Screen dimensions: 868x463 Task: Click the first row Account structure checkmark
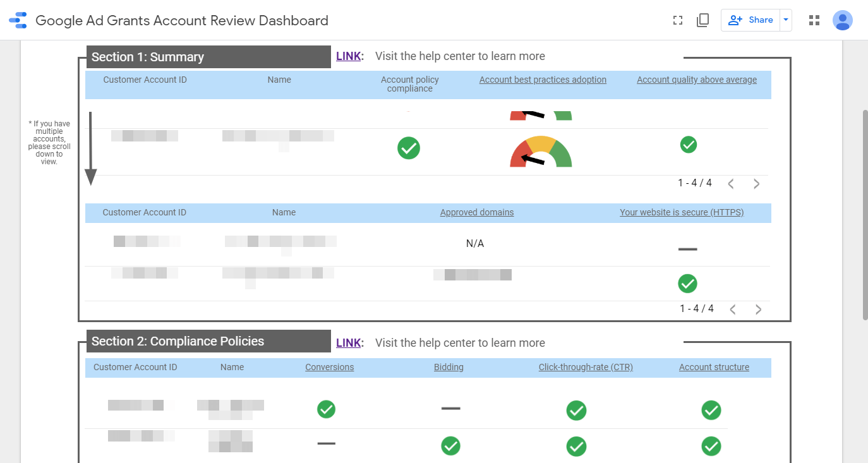(711, 411)
